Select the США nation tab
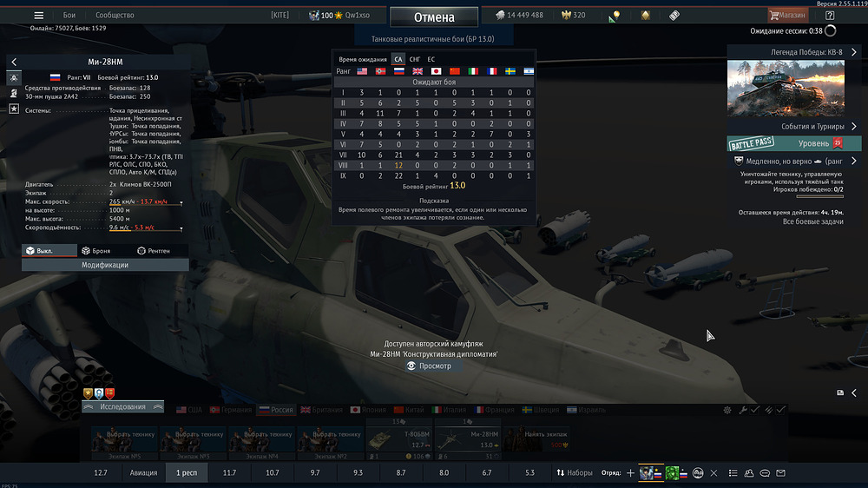The width and height of the screenshot is (868, 488). point(189,410)
